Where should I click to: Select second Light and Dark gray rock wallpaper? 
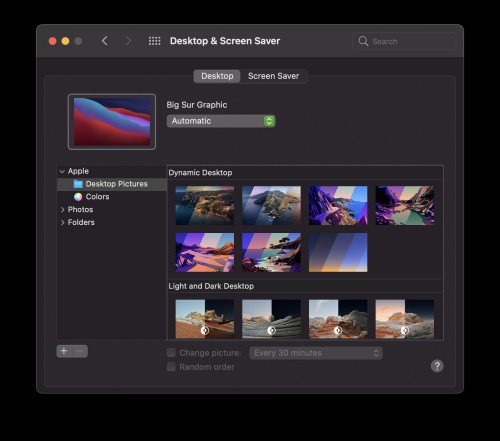point(271,319)
